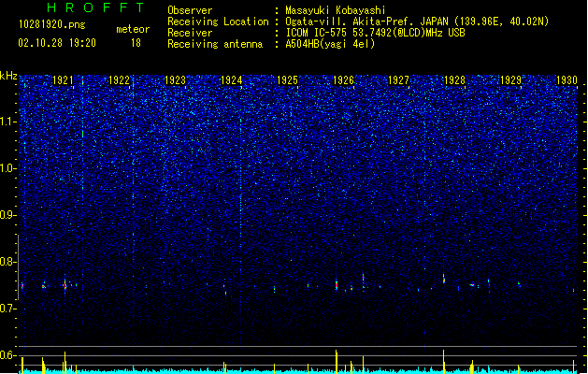Click the 0.7 frequency axis label
Screen dimensions: 588x374
point(8,309)
